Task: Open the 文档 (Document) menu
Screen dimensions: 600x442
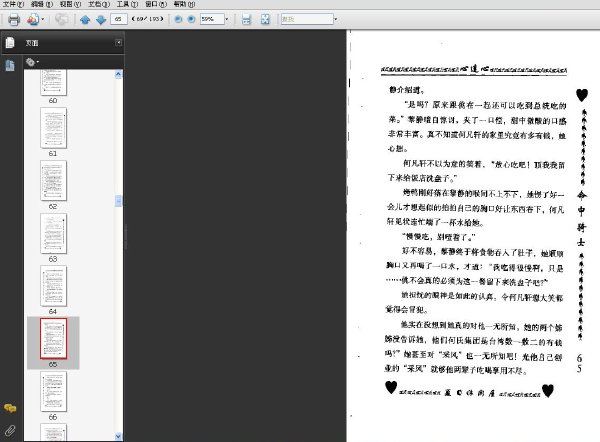Action: (99, 4)
